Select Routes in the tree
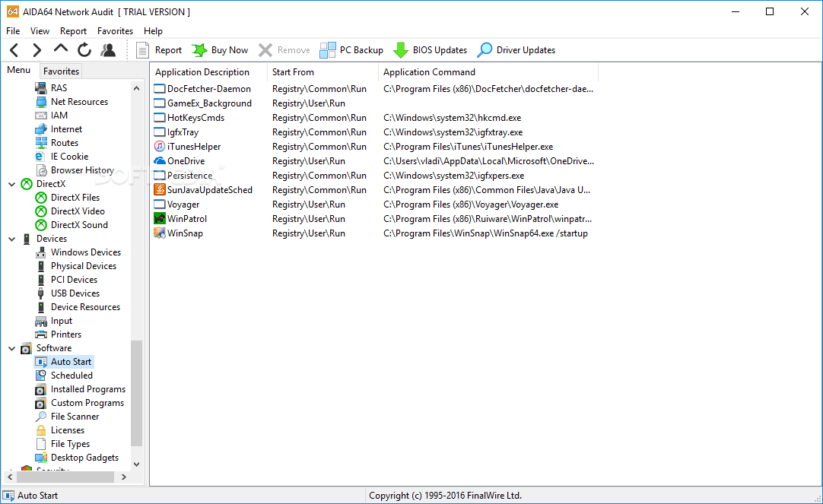This screenshot has height=504, width=823. click(x=65, y=143)
